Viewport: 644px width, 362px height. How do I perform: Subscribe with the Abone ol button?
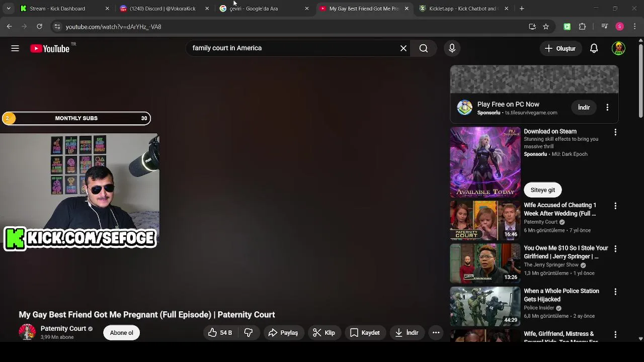pyautogui.click(x=122, y=333)
